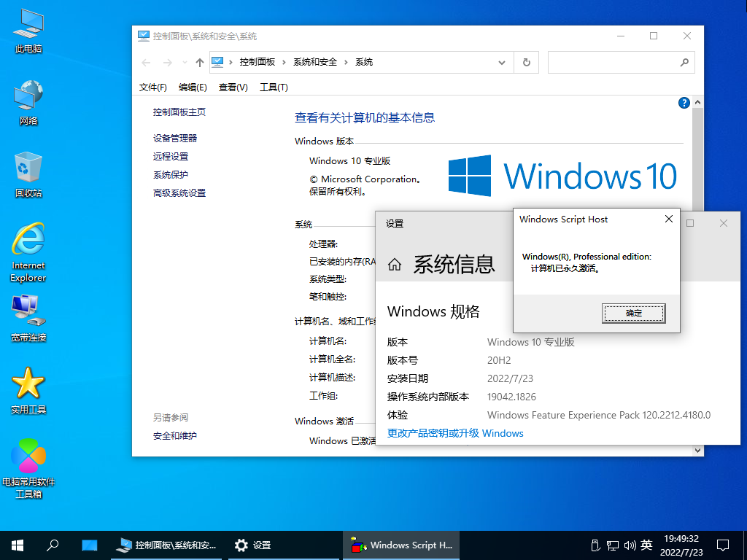The width and height of the screenshot is (747, 560).
Task: Click 确定 in Windows Script Host dialog
Action: [x=634, y=314]
